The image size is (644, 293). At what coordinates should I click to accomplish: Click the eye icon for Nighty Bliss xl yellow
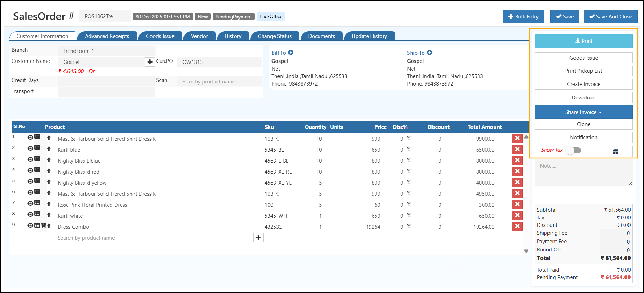pos(30,181)
